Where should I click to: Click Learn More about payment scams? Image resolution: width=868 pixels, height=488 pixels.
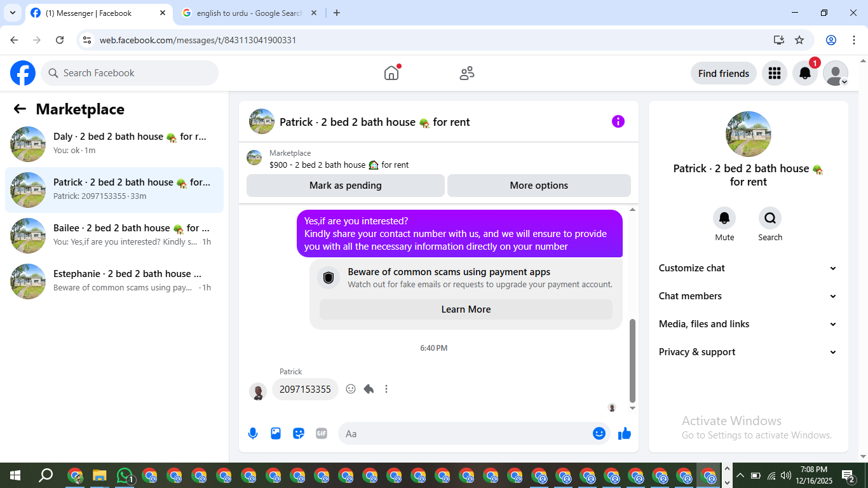pyautogui.click(x=466, y=309)
